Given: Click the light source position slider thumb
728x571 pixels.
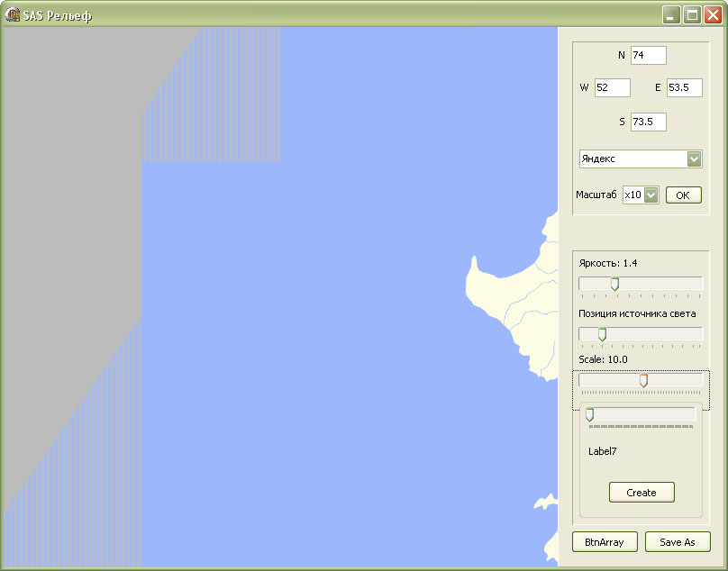Looking at the screenshot, I should pos(602,334).
